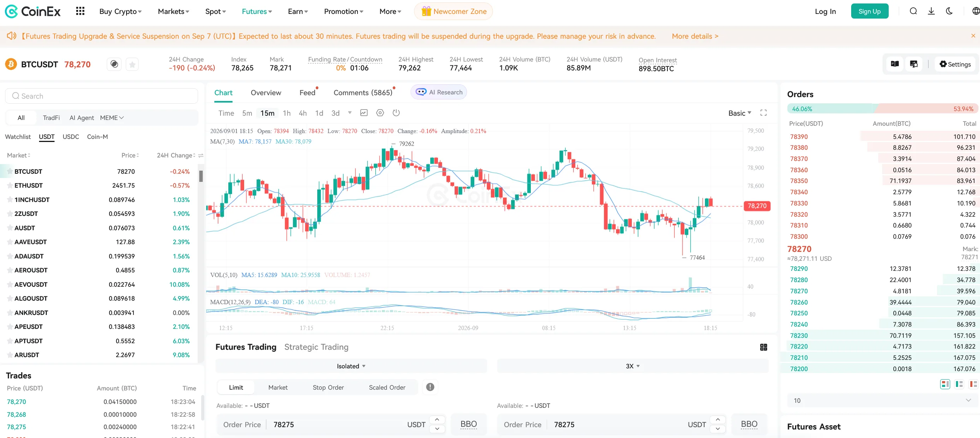Open the trading panel layout grid icon

764,347
